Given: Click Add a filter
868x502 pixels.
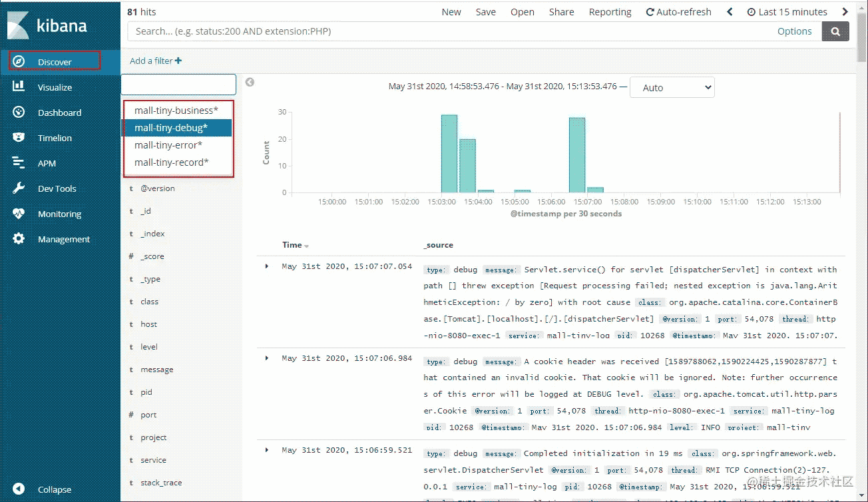Looking at the screenshot, I should [156, 61].
